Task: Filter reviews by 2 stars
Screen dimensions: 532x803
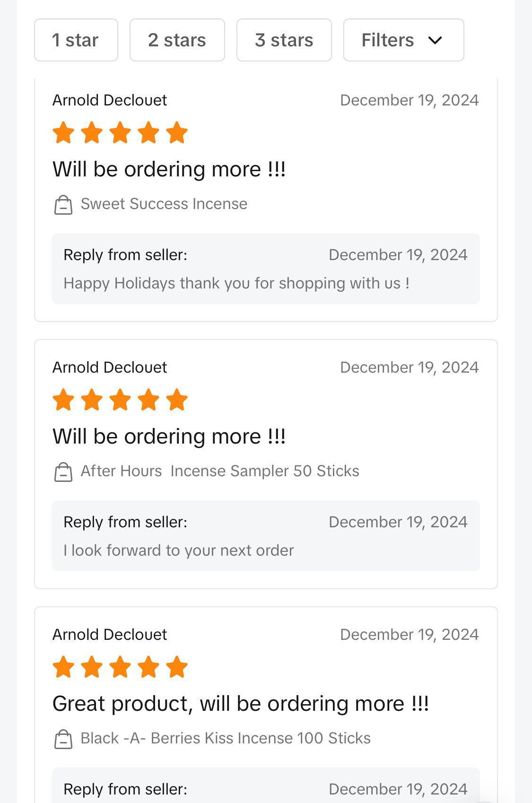Action: 177,40
